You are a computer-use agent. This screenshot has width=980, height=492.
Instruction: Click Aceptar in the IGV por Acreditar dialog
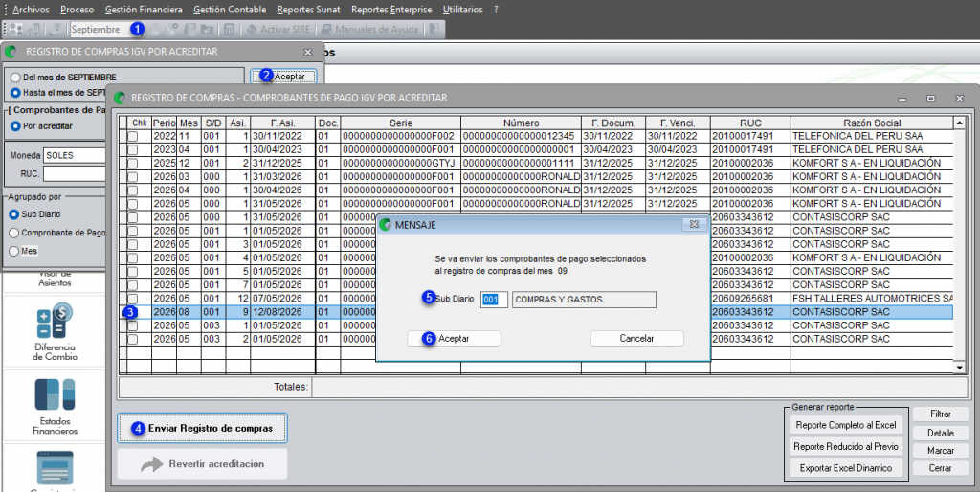coord(283,77)
